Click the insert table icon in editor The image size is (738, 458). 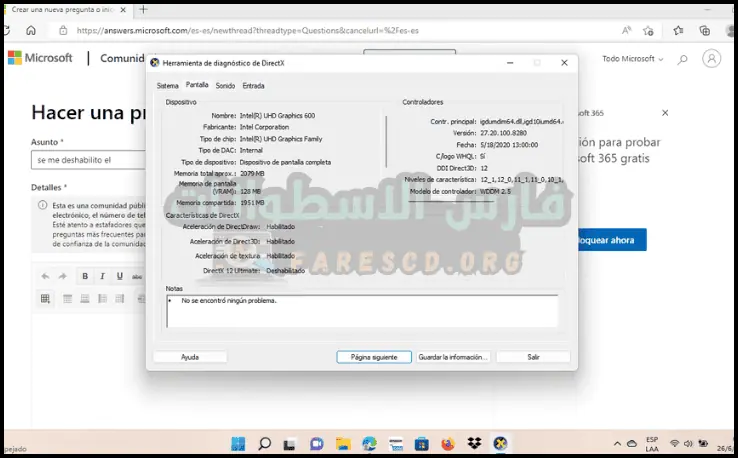point(45,298)
